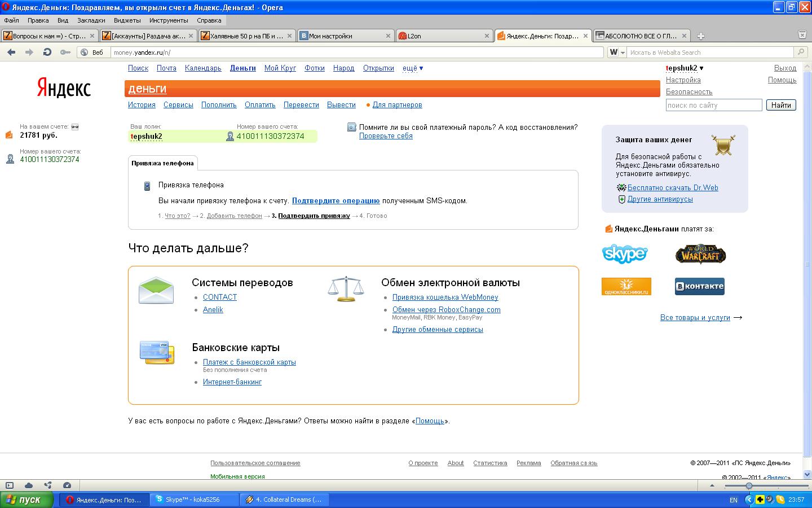Open the Обмен через RoboxChange.com link
The image size is (812, 508).
click(447, 310)
